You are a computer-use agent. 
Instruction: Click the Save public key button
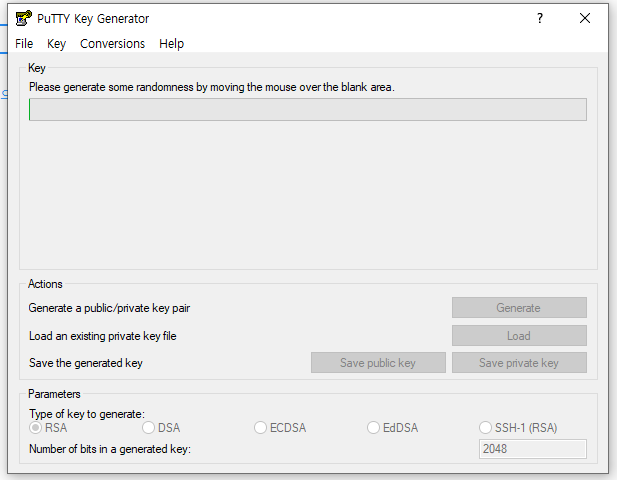(x=378, y=363)
